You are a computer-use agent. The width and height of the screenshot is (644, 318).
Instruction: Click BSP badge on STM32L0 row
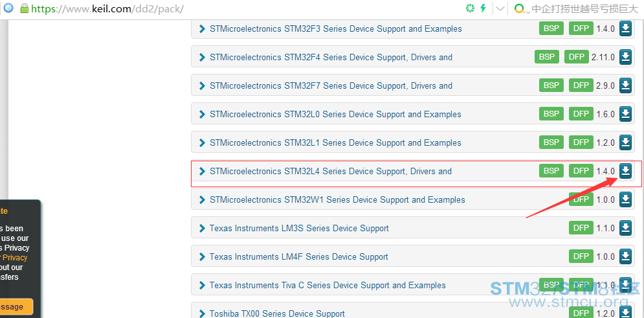tap(551, 114)
